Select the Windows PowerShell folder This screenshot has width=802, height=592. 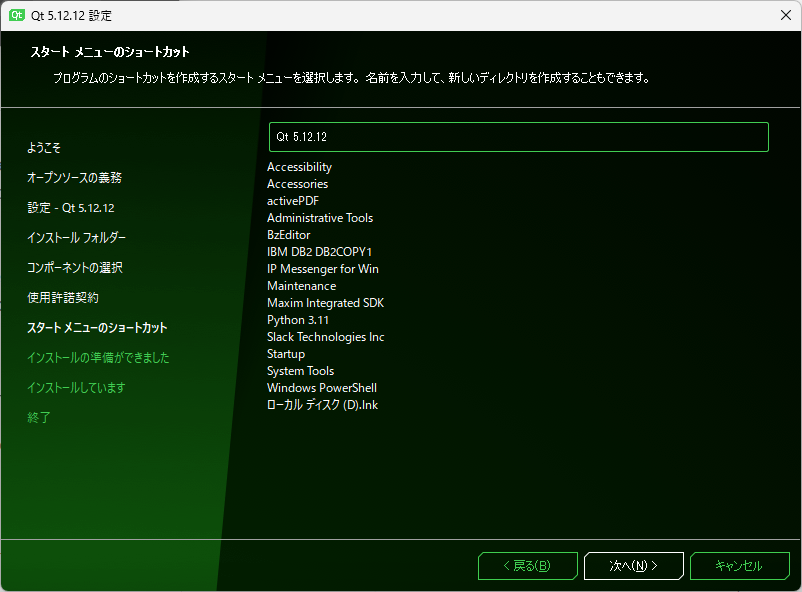pyautogui.click(x=322, y=387)
